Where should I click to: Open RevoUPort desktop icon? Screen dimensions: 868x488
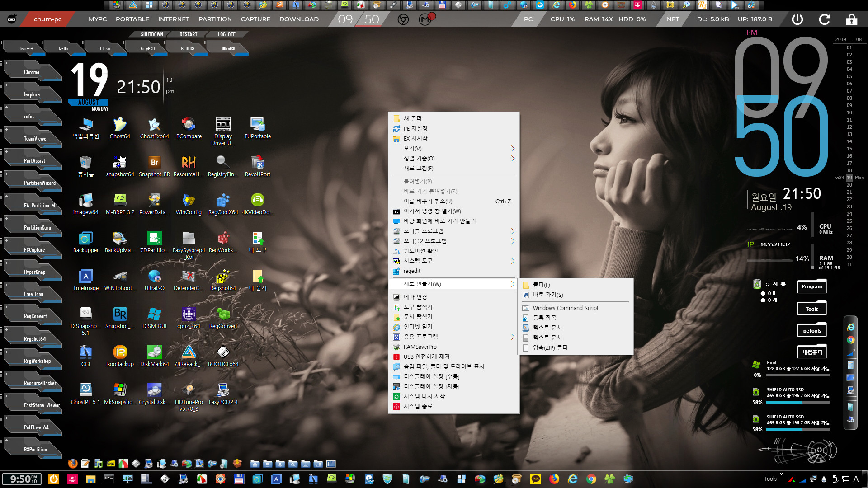[257, 166]
